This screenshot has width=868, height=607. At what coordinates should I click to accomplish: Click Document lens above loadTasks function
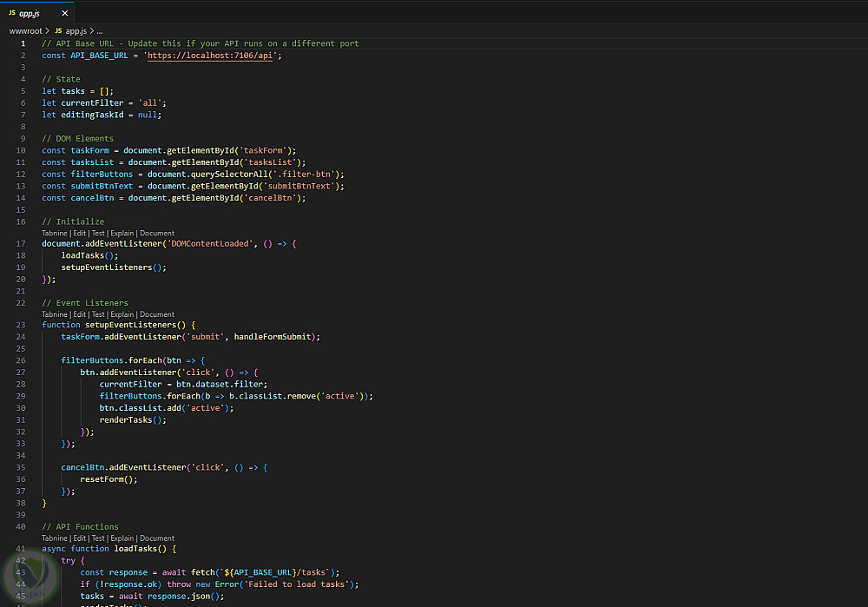[157, 538]
